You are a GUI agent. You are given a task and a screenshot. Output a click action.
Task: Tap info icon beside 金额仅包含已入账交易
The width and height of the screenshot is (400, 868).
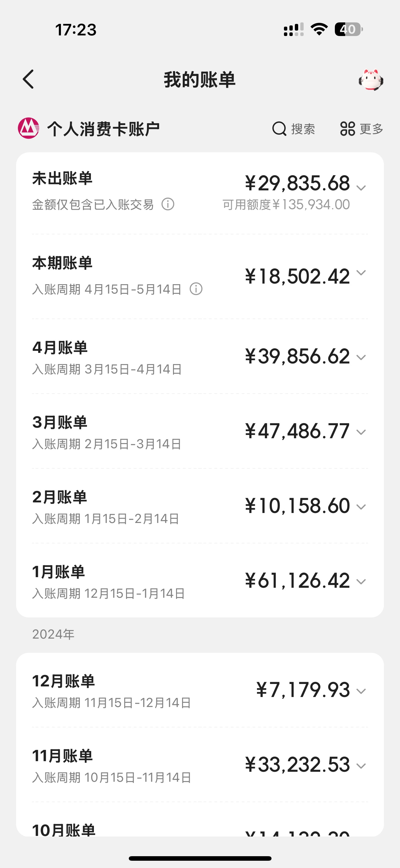click(x=168, y=204)
